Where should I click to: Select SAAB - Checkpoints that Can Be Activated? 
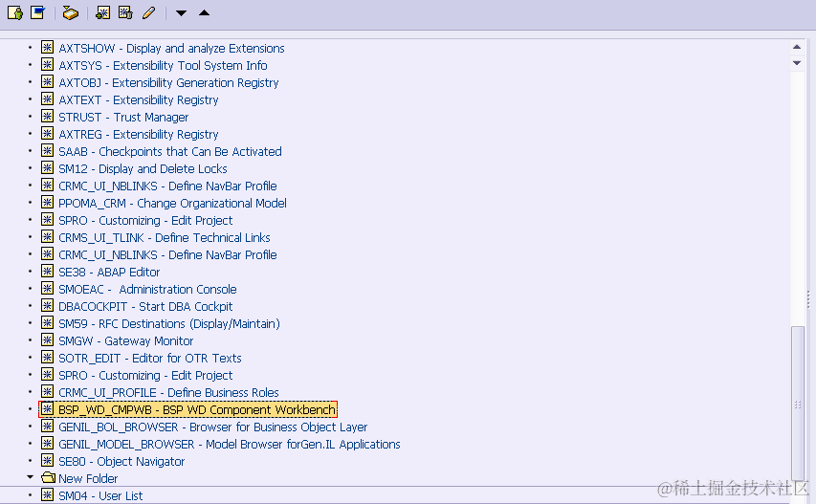170,151
